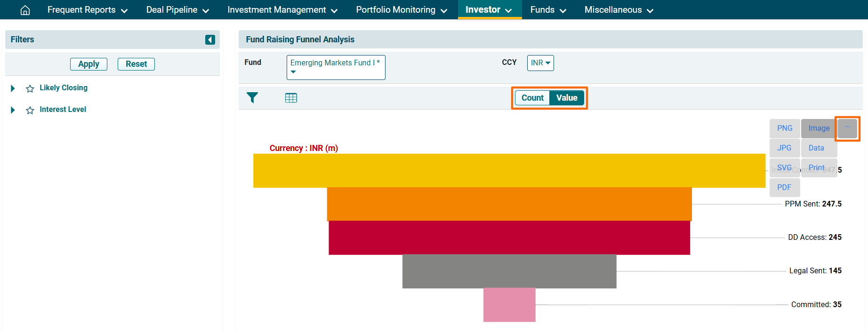
Task: Click the chart export ellipsis menu icon
Action: (x=847, y=128)
